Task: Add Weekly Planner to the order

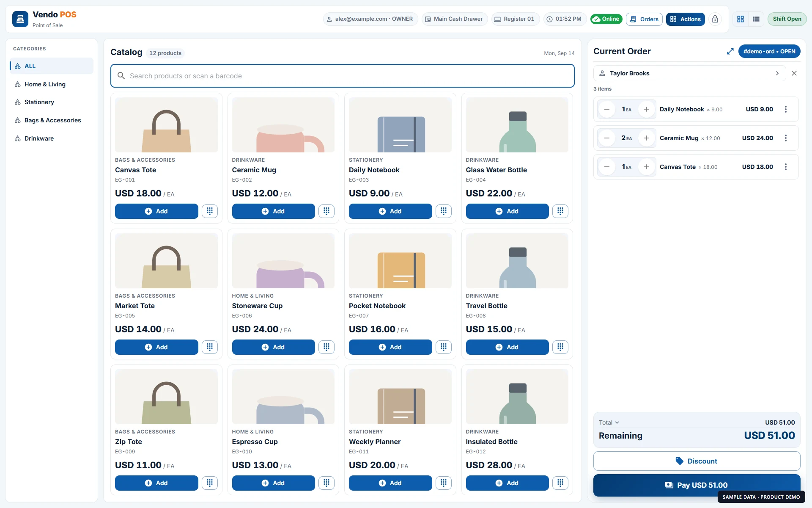Action: [390, 483]
